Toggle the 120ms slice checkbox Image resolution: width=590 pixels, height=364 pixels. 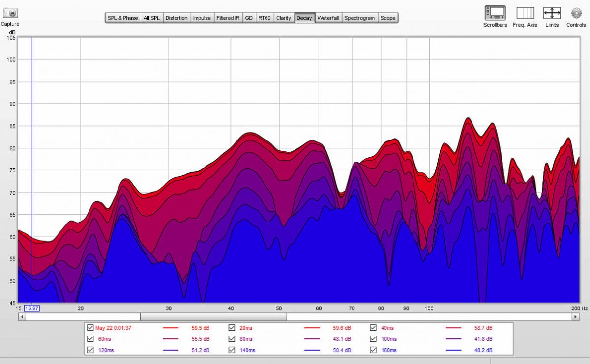90,350
